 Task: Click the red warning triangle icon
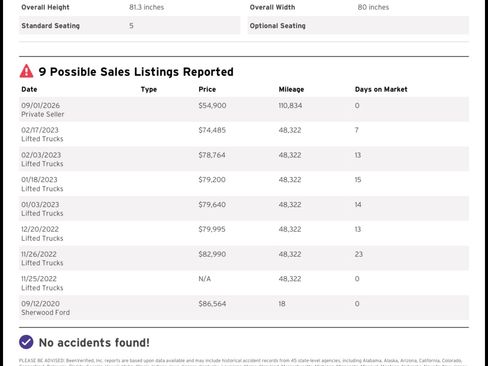[x=26, y=71]
